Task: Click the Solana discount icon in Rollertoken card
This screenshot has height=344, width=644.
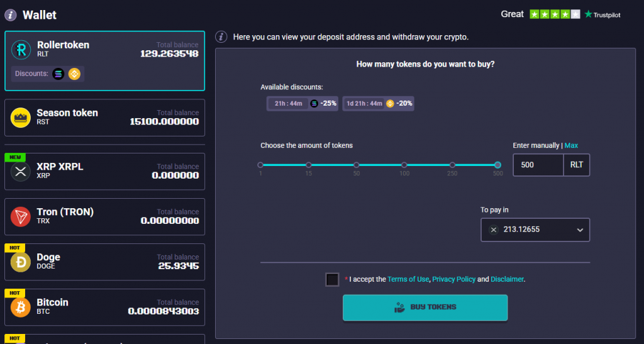Action: (58, 74)
